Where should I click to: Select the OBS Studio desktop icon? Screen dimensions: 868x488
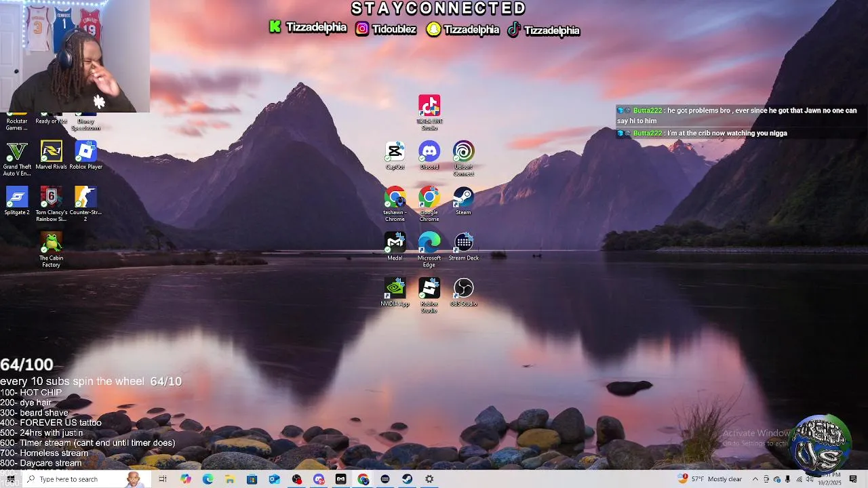point(464,292)
